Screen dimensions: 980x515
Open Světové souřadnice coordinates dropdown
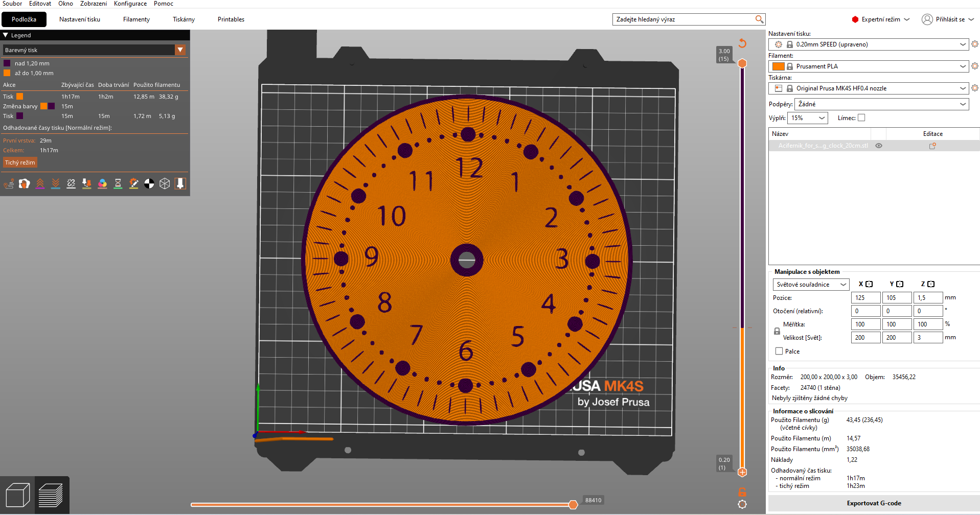pos(811,285)
